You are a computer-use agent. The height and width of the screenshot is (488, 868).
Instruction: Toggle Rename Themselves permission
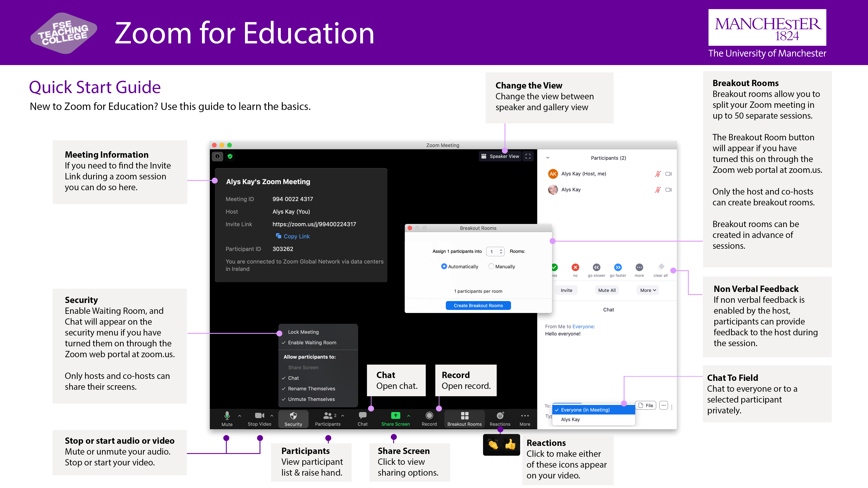[311, 389]
